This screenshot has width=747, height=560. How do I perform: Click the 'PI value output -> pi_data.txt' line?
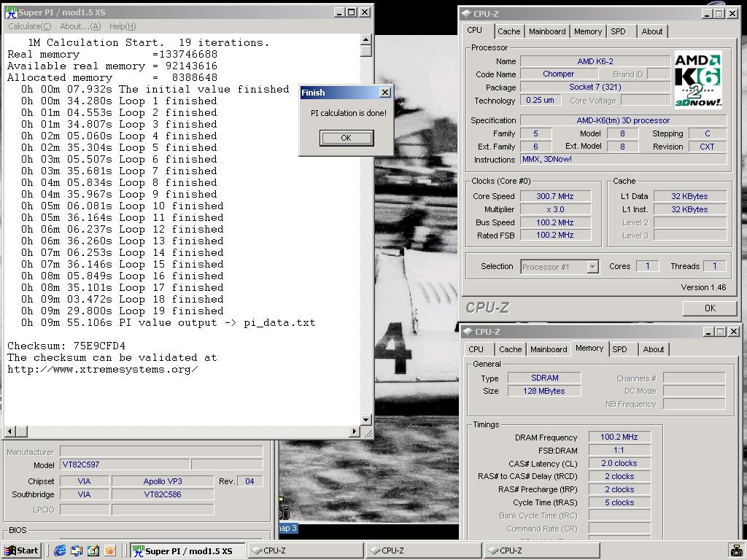coord(169,322)
